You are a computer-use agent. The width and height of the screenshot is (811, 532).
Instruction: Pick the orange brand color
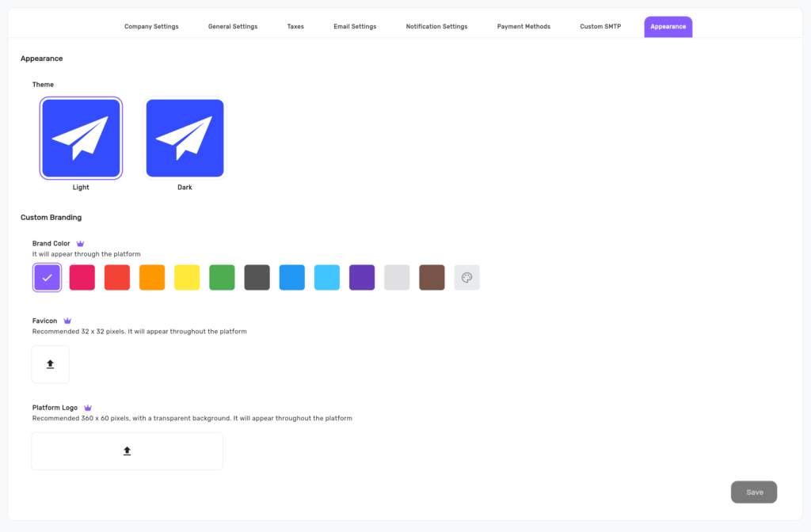[152, 278]
